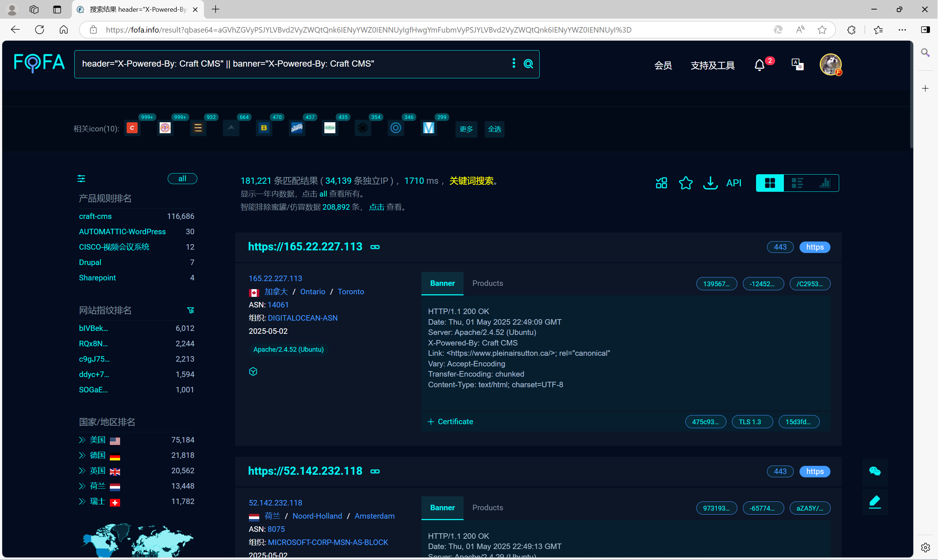Select the circular ring related icon with 346
Screen dimensions: 938x560
click(395, 128)
